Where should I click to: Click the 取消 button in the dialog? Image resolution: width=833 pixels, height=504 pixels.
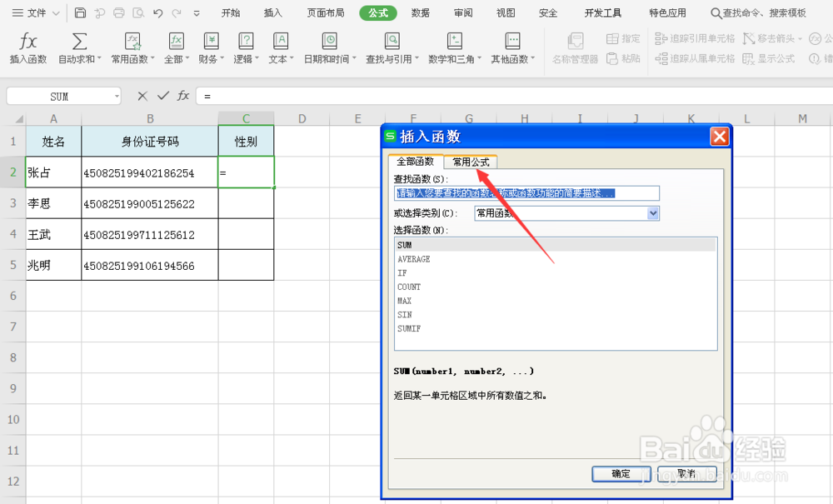coord(687,474)
